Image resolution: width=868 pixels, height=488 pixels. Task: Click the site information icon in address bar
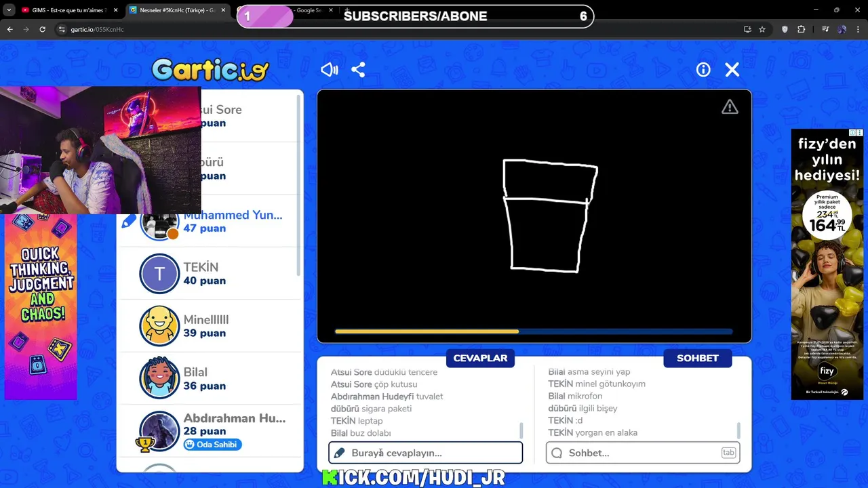point(62,29)
